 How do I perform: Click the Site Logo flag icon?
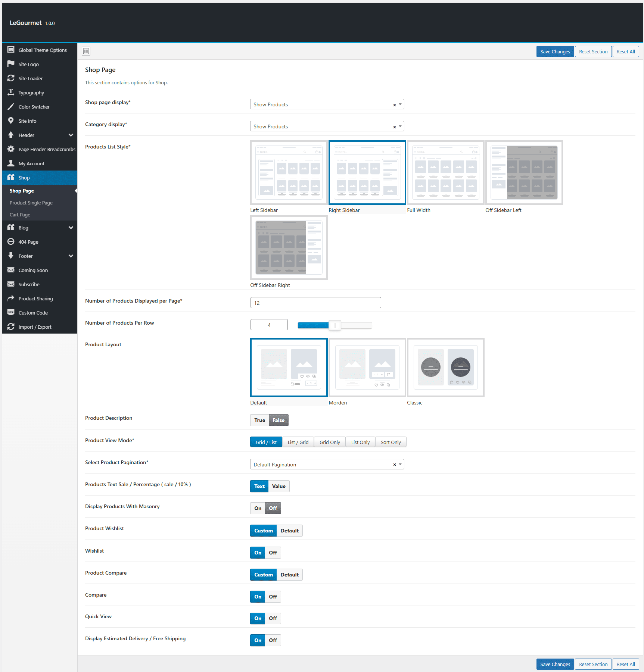click(11, 64)
